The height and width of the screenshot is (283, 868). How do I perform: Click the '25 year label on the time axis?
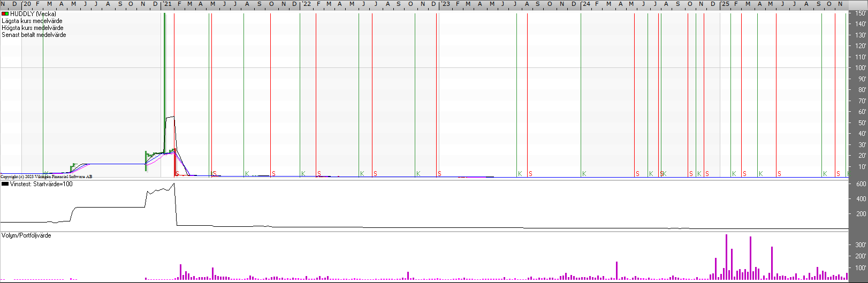[x=725, y=4]
